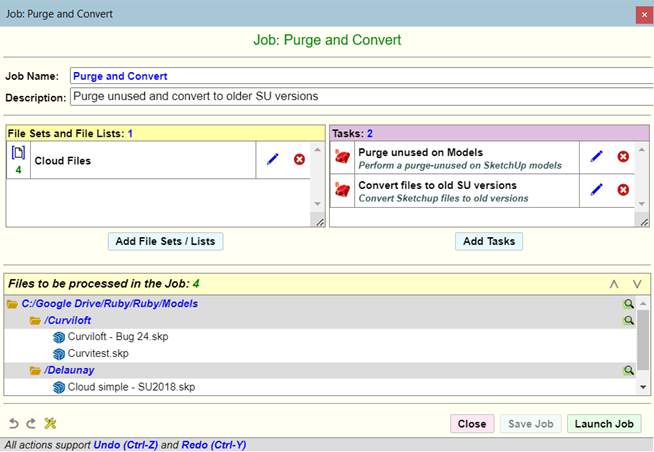
Task: Collapse the files list with up chevron
Action: click(x=614, y=284)
